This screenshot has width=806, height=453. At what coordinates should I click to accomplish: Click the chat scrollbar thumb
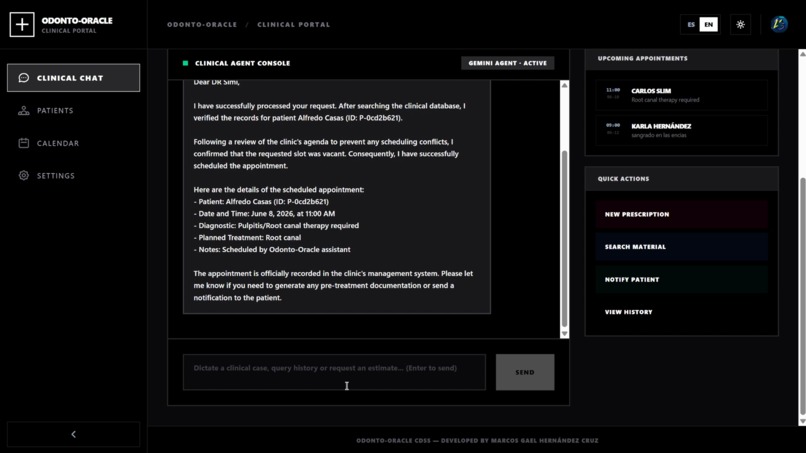[x=564, y=239]
